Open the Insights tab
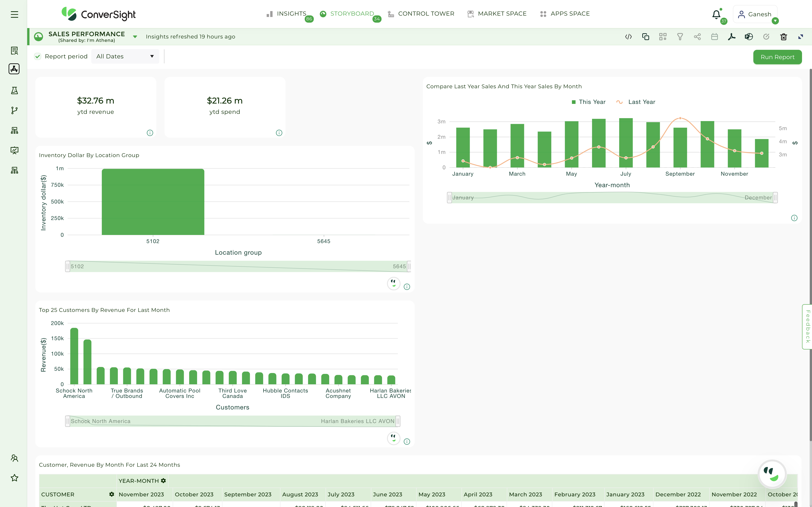The image size is (812, 507). 291,13
